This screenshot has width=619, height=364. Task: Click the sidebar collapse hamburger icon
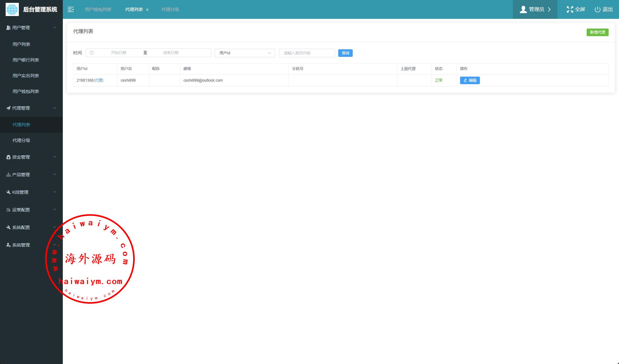coord(71,9)
